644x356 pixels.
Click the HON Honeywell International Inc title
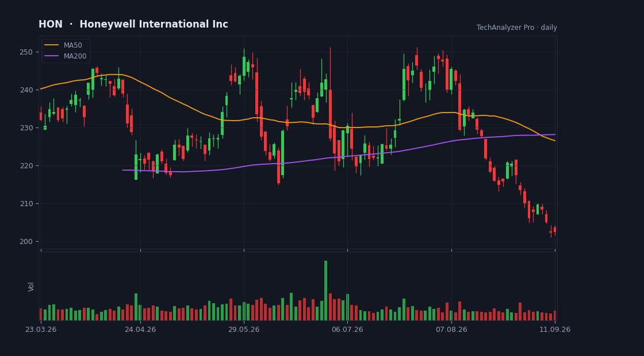[133, 24]
